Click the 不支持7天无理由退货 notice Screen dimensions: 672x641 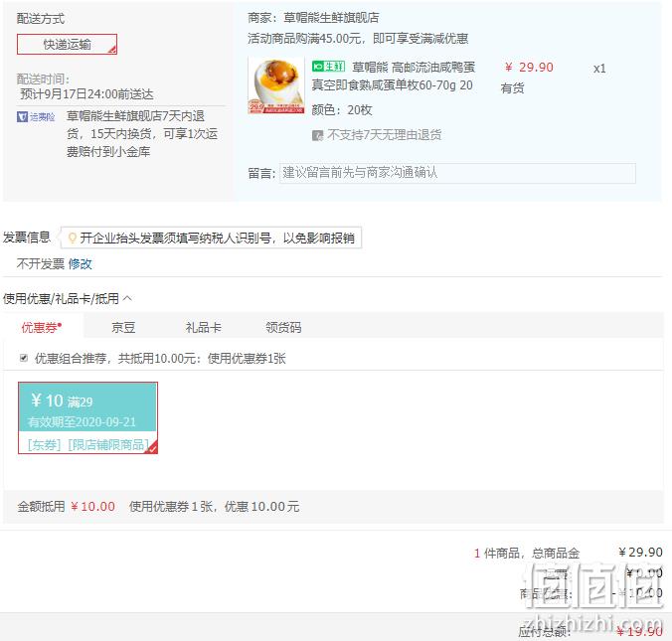[x=384, y=135]
